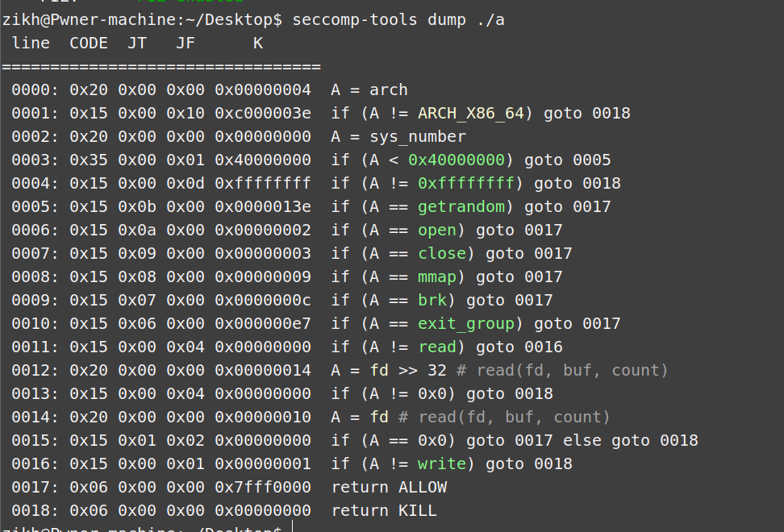Click the green mmap syscall name

[437, 276]
